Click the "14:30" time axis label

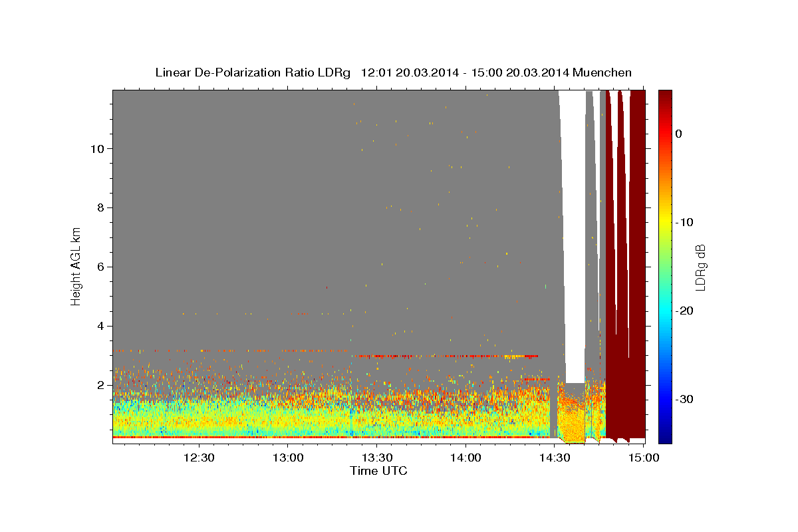pyautogui.click(x=555, y=458)
